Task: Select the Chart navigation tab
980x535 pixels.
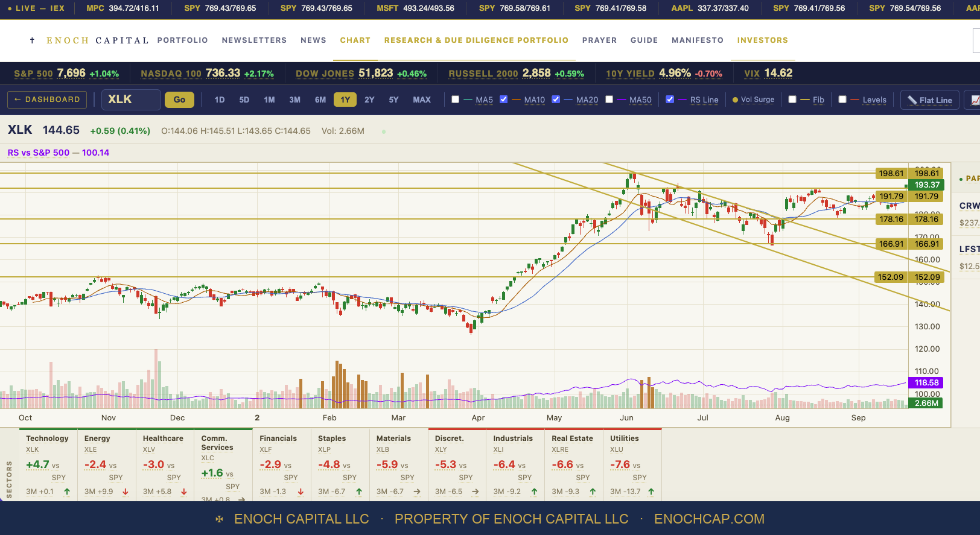Action: (355, 40)
